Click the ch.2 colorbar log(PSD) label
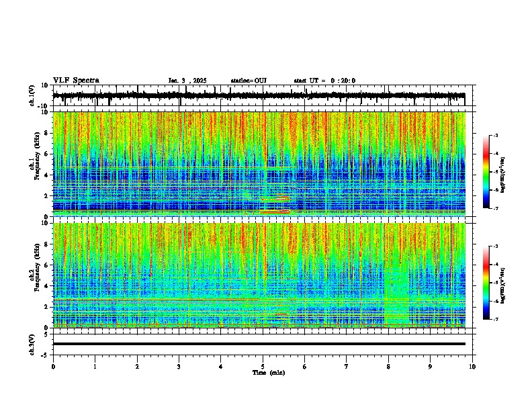Image resolution: width=532 pixels, height=411 pixels. 502,286
